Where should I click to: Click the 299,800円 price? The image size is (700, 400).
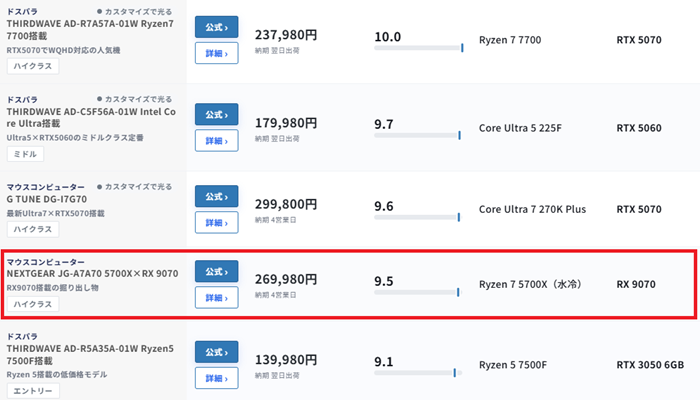pos(286,204)
